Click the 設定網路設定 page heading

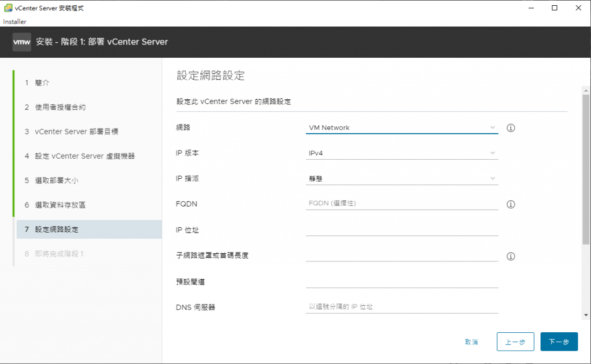(x=211, y=76)
